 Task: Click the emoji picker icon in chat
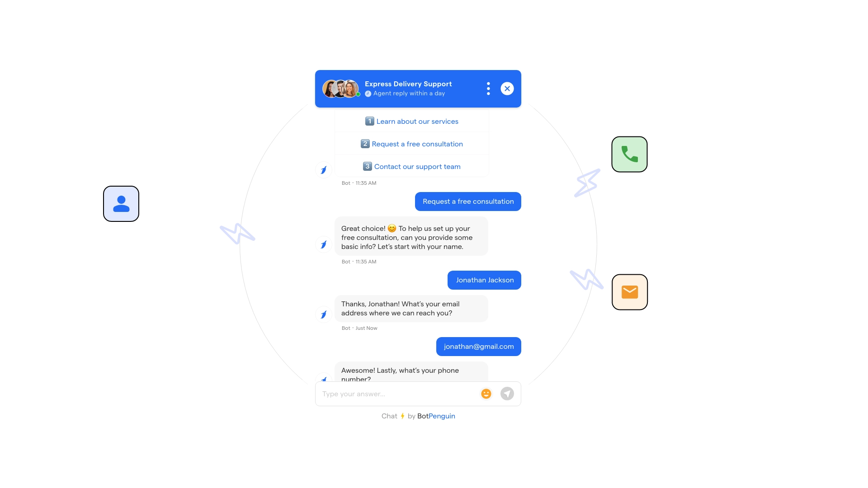point(486,393)
